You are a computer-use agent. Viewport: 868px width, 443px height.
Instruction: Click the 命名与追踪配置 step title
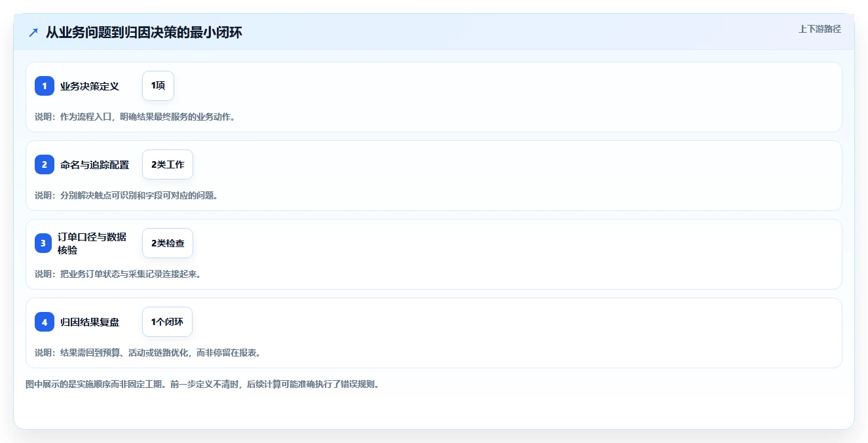95,164
